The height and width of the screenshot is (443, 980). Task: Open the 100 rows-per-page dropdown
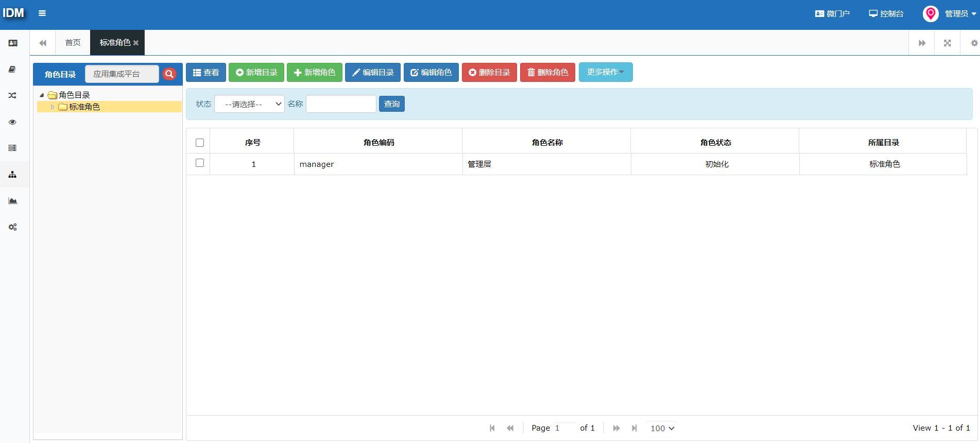(x=662, y=428)
